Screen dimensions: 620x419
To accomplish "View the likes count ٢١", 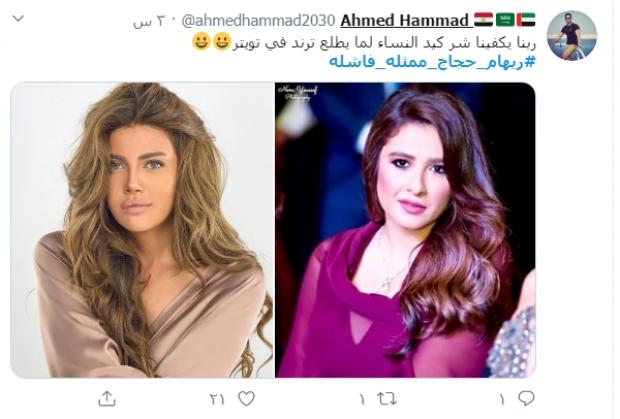I will click(x=217, y=400).
